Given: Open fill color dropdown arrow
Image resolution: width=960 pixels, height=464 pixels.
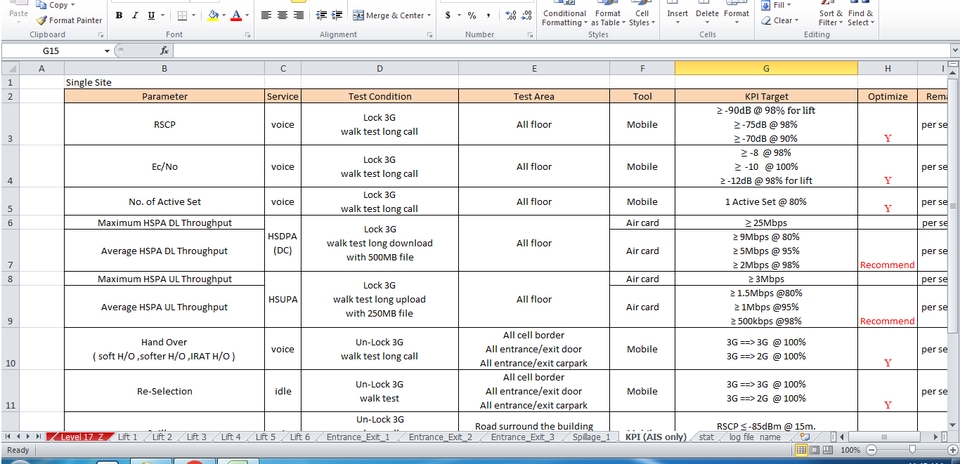Looking at the screenshot, I should 223,15.
